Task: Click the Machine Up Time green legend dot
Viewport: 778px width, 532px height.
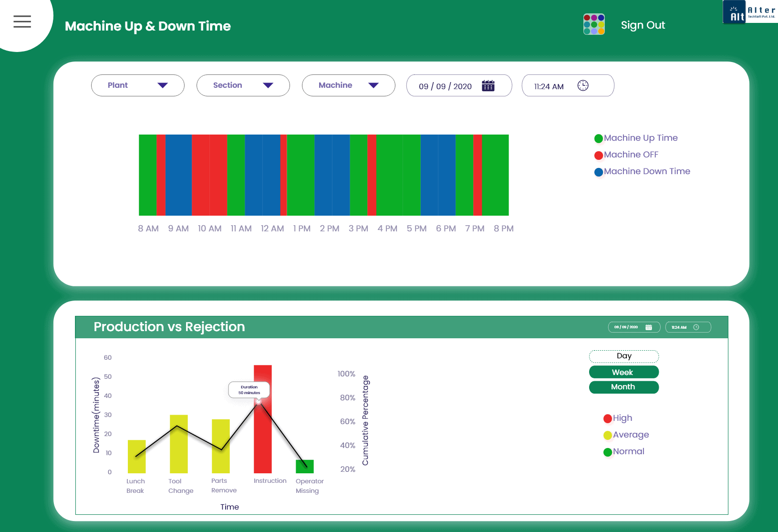Action: pyautogui.click(x=598, y=138)
